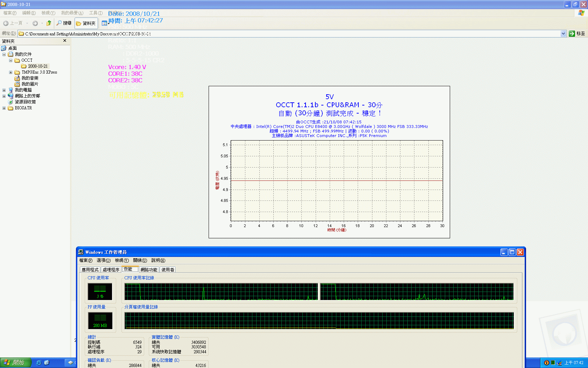
Task: Click the PF usage gauge showing 280 MB
Action: pyautogui.click(x=100, y=320)
